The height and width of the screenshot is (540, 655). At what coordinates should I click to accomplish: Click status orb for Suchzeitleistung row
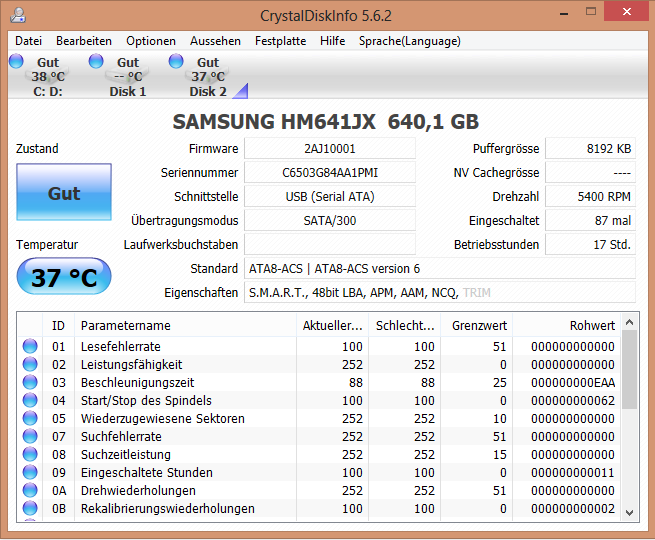point(30,454)
